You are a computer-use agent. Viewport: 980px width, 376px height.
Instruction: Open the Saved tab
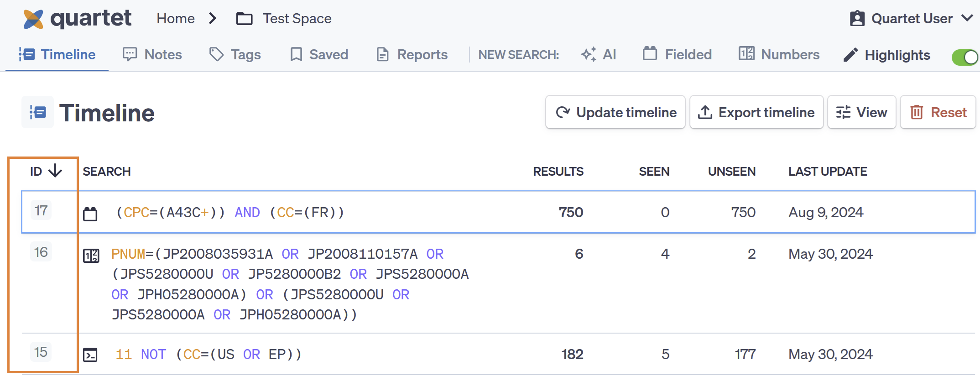319,55
